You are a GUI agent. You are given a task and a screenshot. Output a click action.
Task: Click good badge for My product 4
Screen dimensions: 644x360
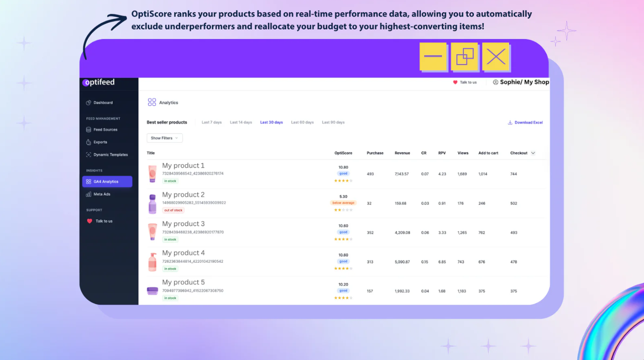point(343,261)
